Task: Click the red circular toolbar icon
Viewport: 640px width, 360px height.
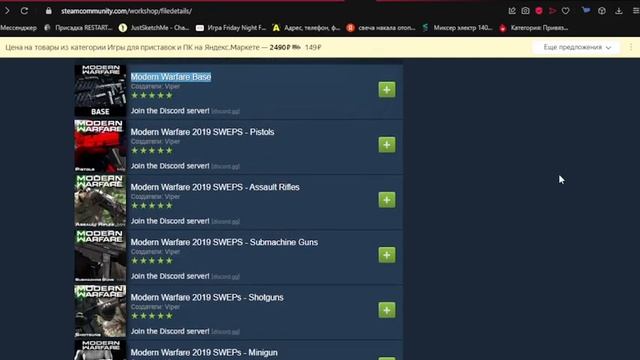Action: pos(539,11)
